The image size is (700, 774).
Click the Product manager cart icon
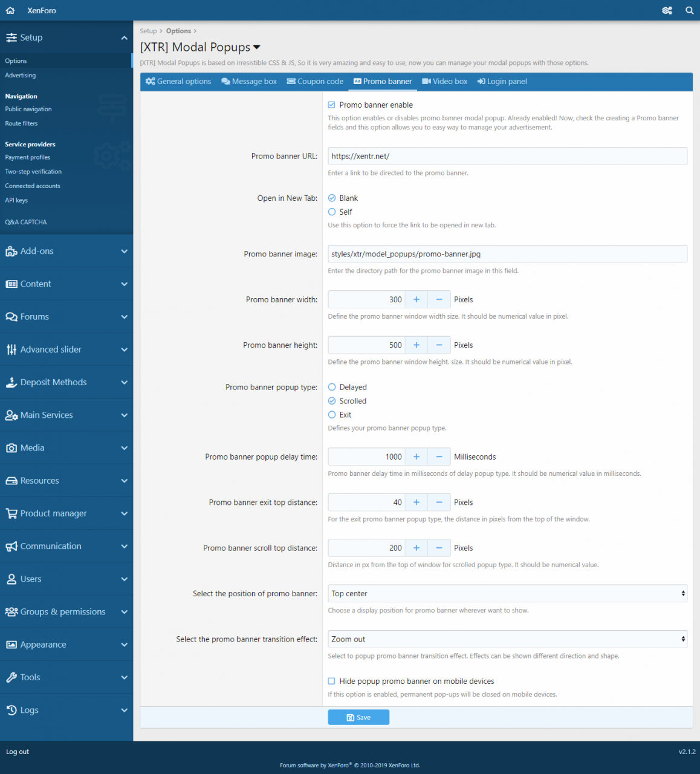click(11, 513)
